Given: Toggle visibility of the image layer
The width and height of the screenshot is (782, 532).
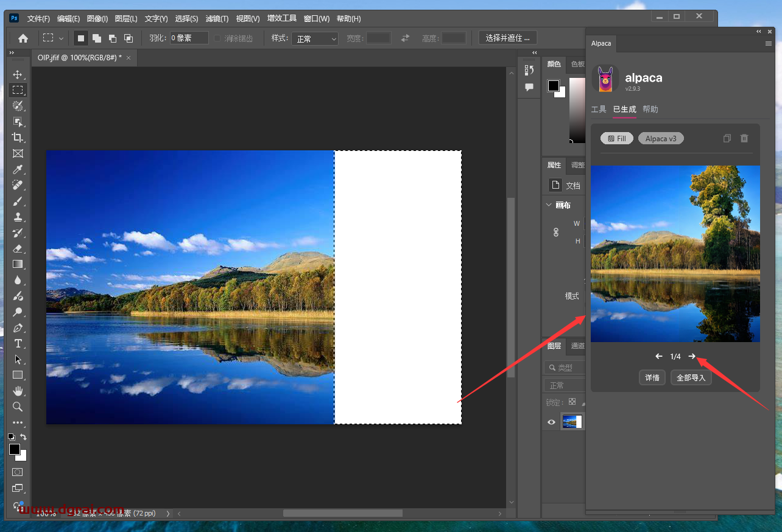Looking at the screenshot, I should tap(551, 422).
